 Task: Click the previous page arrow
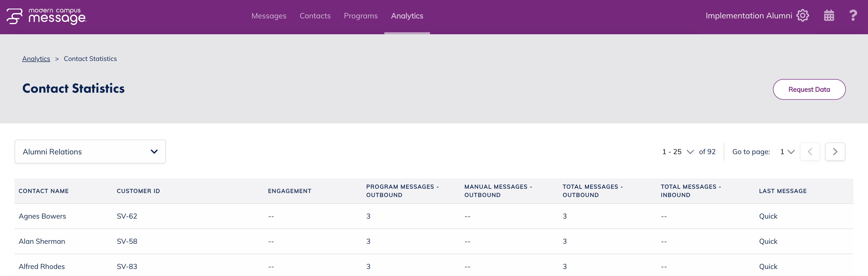[x=810, y=152]
